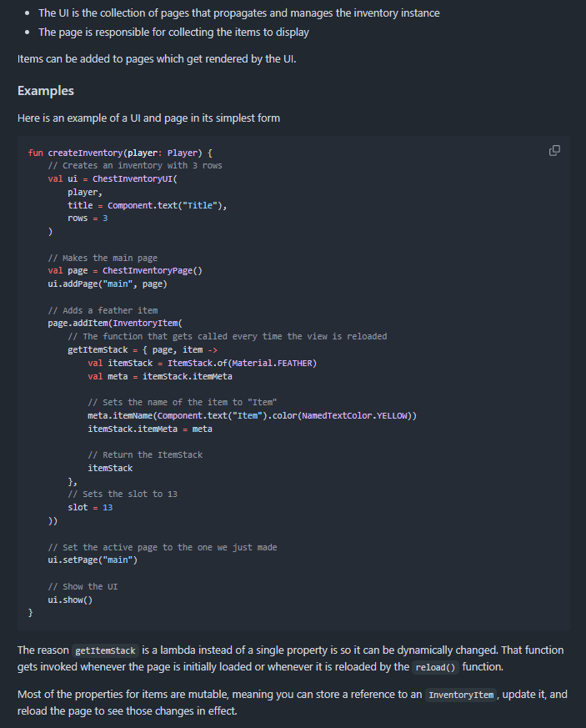Click the "// Adds a feather item" comment
The height and width of the screenshot is (728, 586).
tap(103, 310)
